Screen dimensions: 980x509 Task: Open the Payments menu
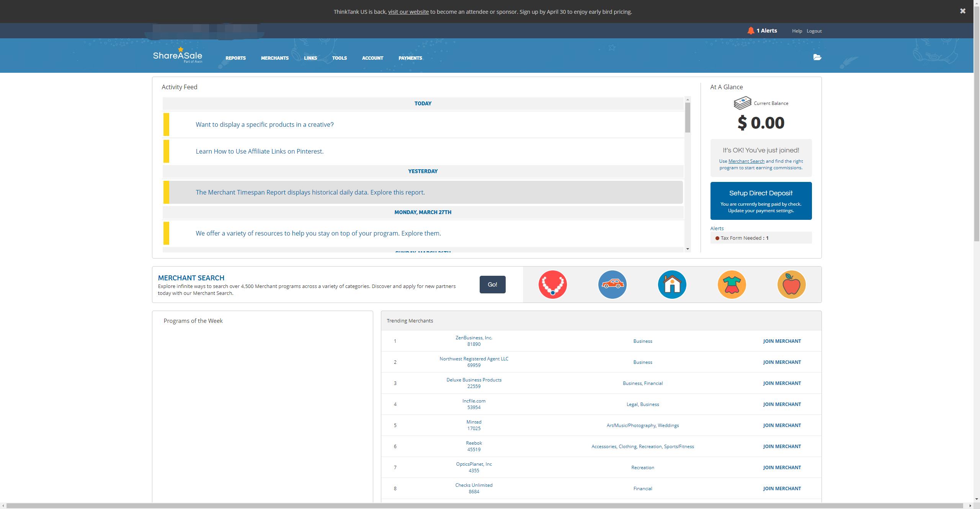tap(410, 58)
